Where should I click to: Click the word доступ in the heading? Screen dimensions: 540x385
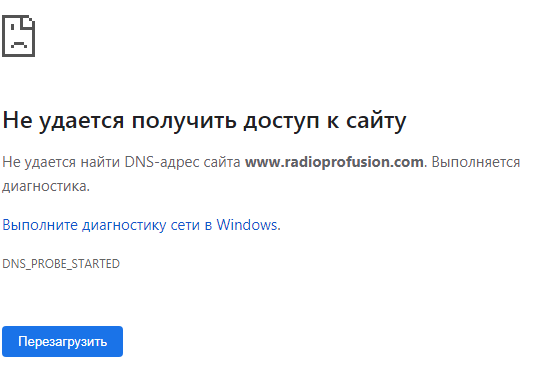pyautogui.click(x=281, y=121)
